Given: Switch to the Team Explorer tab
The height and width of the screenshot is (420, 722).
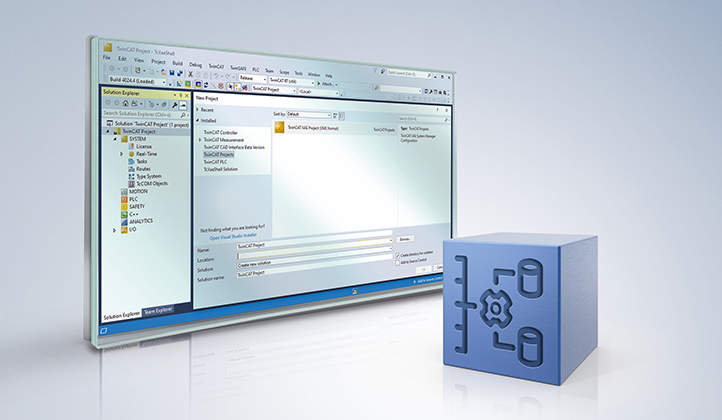Looking at the screenshot, I should tap(158, 311).
